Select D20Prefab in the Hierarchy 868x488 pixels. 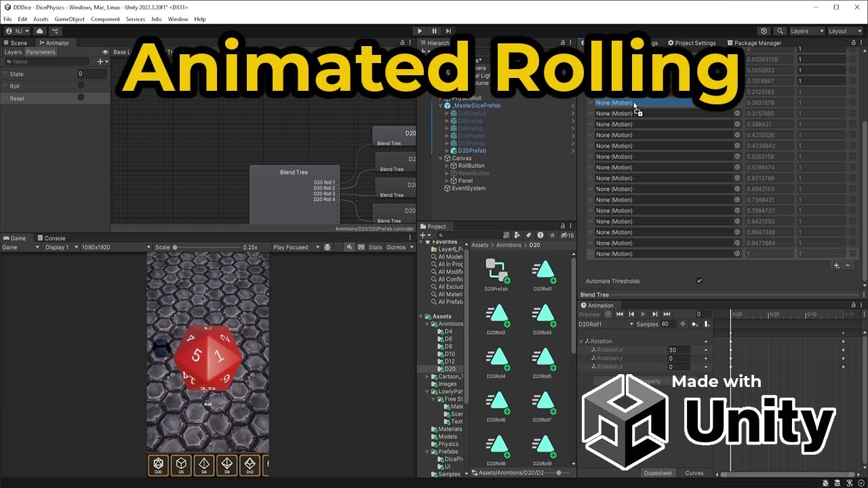(x=472, y=150)
